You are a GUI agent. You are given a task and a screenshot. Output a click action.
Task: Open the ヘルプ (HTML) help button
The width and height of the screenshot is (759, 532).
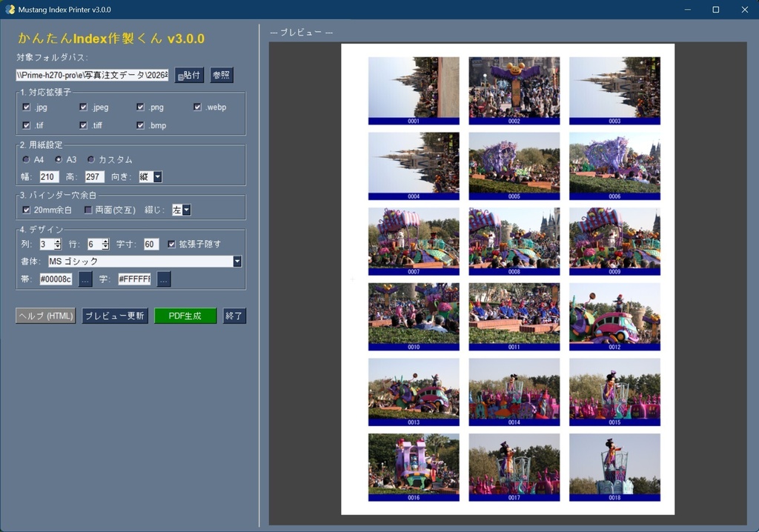coord(45,316)
